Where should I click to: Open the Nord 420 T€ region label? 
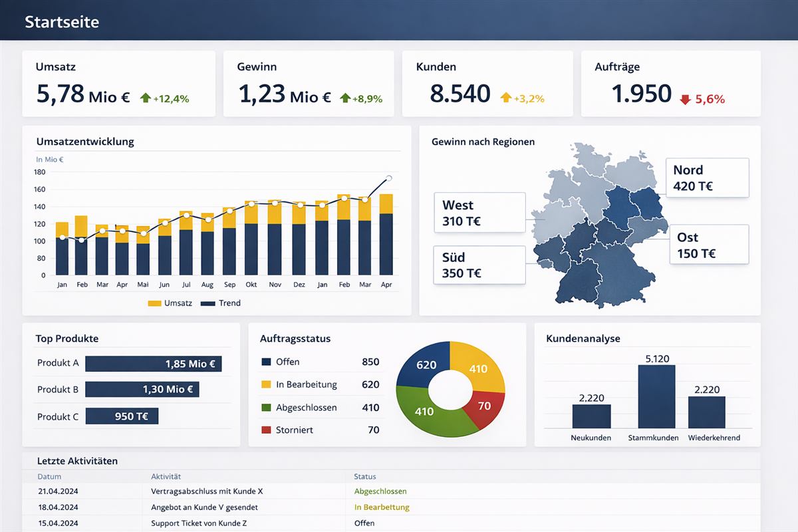click(x=708, y=178)
